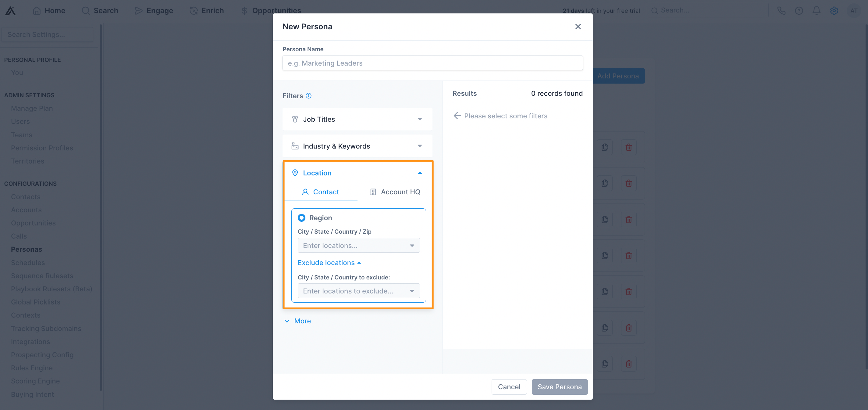Click the third persona row's trash icon

[629, 220]
